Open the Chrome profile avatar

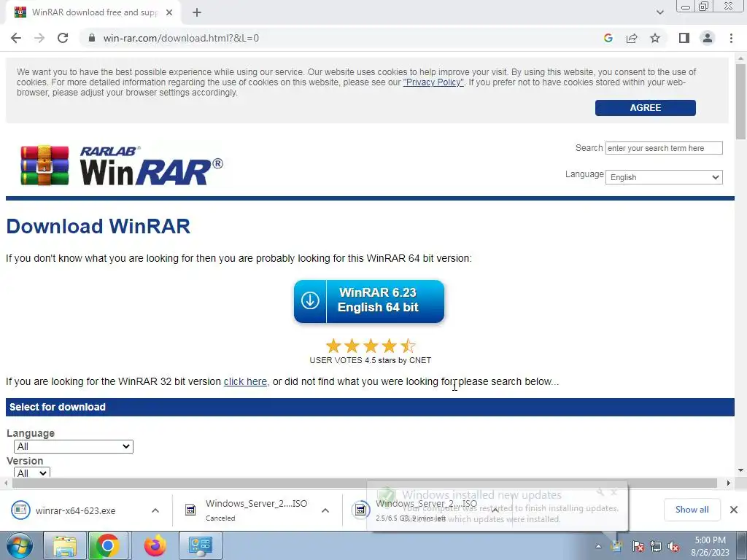(708, 38)
